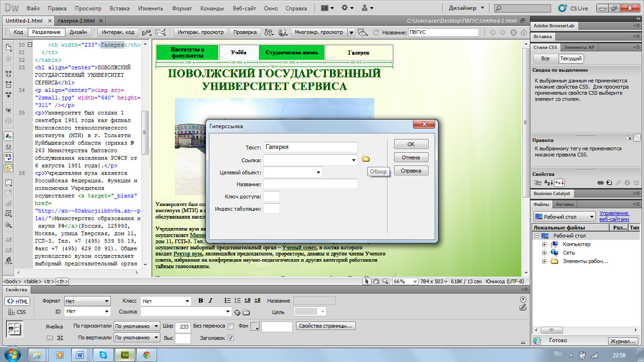Screen dimensions: 644x362
Task: Click Отмена in the Гиперссылка dialog
Action: coord(411,157)
